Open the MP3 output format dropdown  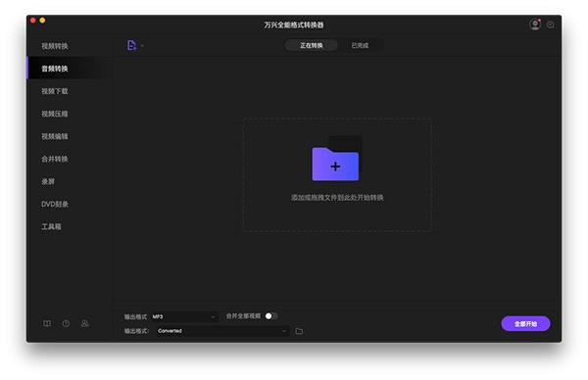tap(184, 316)
